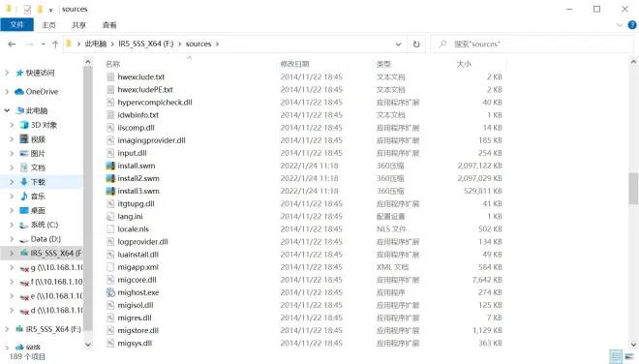Expand the OneDrive tree node
This screenshot has height=364, width=639.
pos(7,92)
